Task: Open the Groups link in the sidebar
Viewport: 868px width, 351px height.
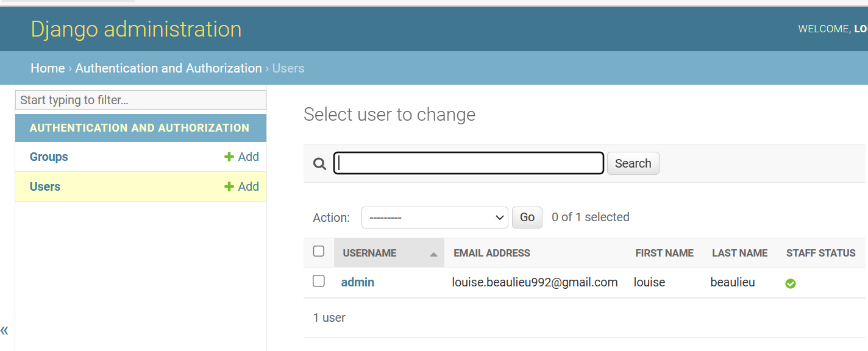Action: 49,157
